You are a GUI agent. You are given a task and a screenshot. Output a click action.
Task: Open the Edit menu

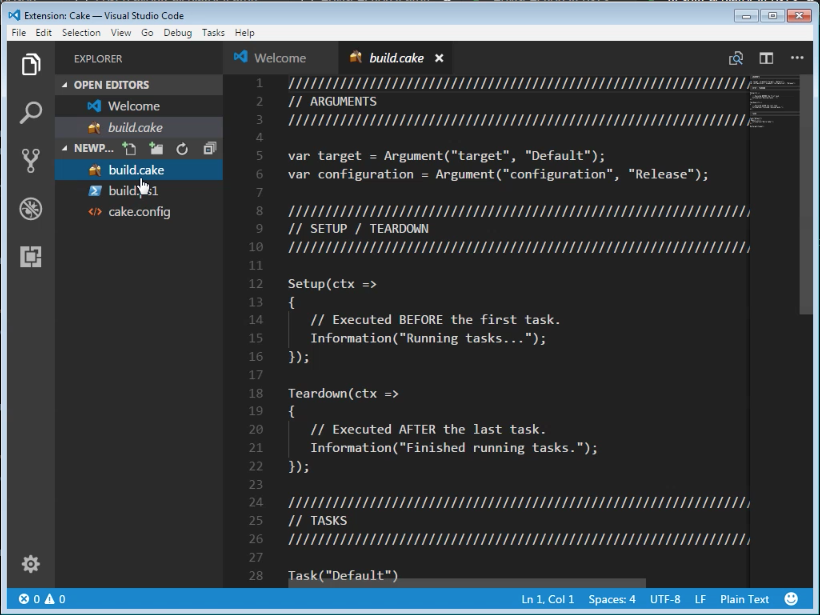43,32
